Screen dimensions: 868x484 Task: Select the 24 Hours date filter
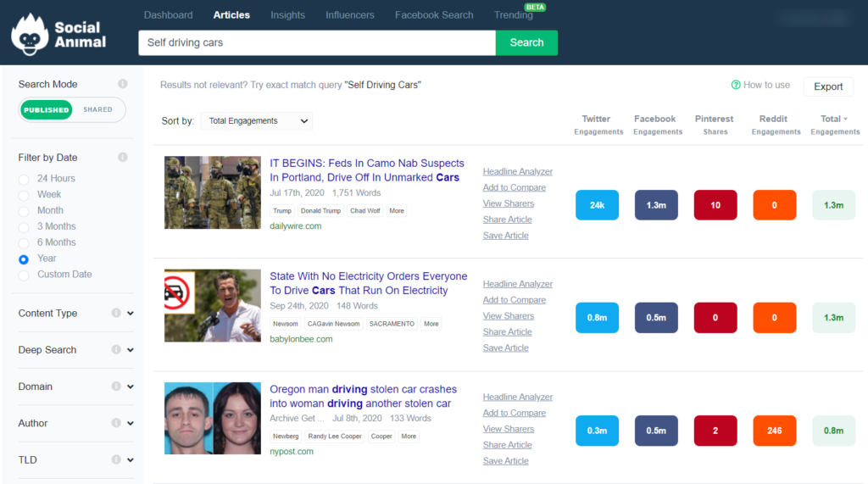point(24,180)
